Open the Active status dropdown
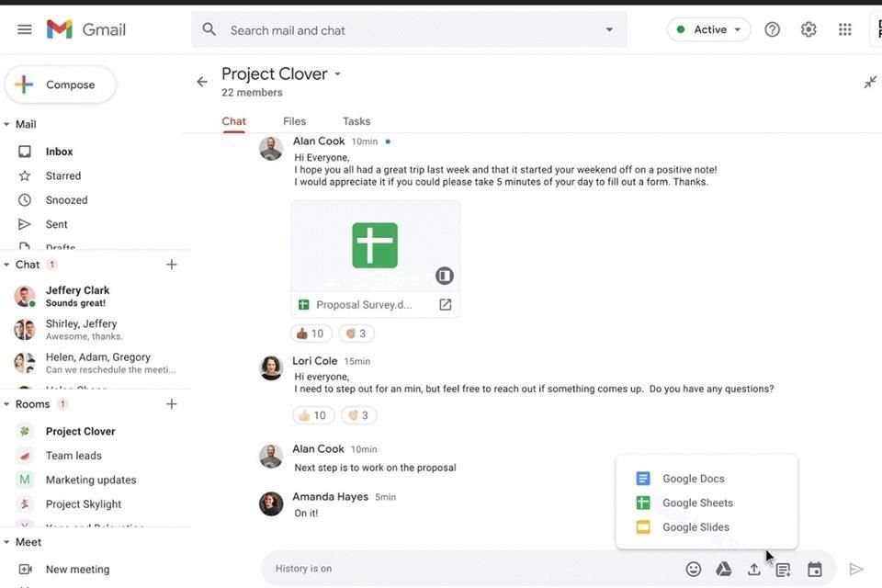 pyautogui.click(x=708, y=29)
